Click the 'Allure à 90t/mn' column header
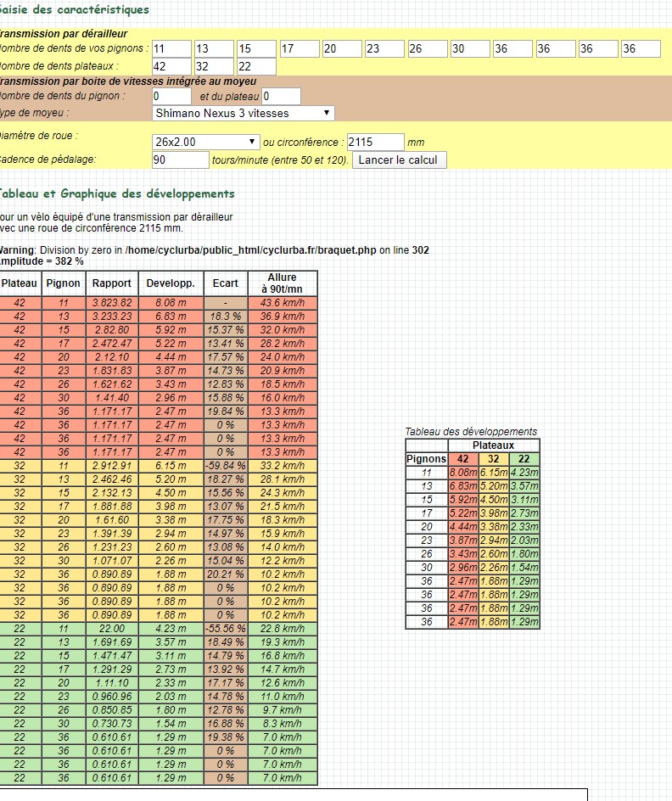Viewport: 672px width, 801px height. pyautogui.click(x=283, y=283)
